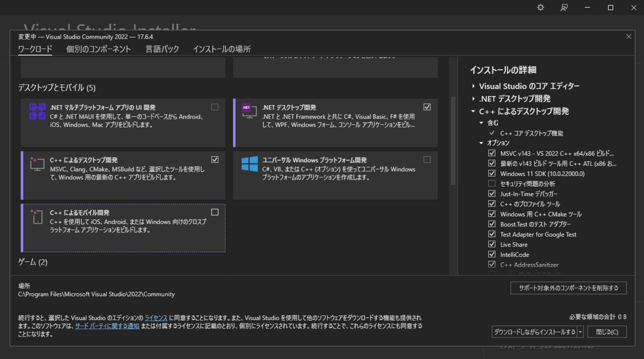The height and width of the screenshot is (359, 644).
Task: Minimize the Visual Studio Installer window
Action: coord(587,8)
